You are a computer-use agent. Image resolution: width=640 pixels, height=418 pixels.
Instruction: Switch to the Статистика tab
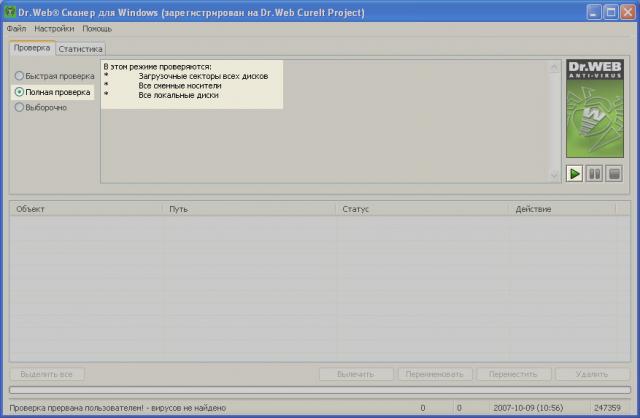[x=80, y=49]
